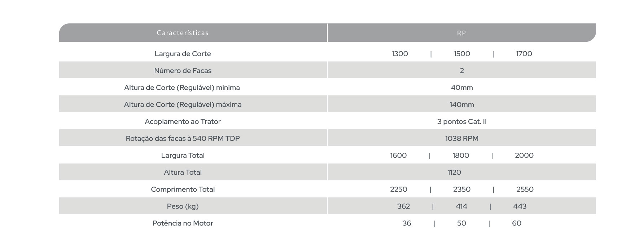
Task: Select the Número de Facas label
Action: click(183, 71)
